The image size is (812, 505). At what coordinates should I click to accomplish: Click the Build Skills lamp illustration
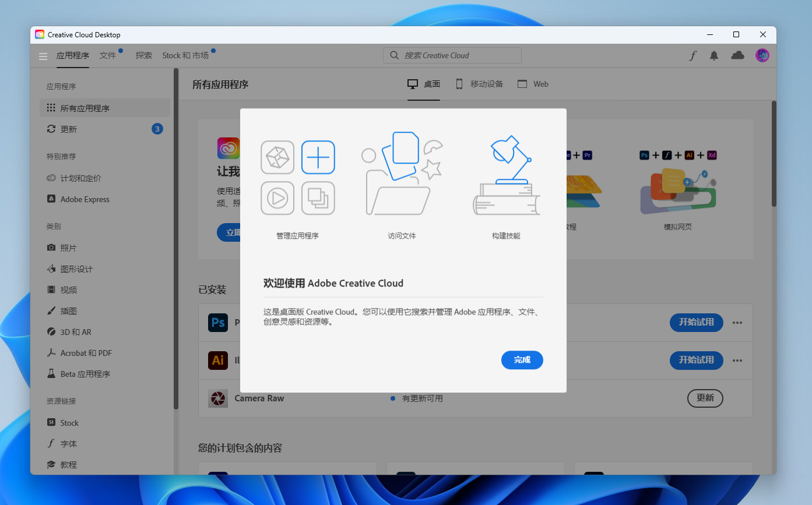click(x=506, y=175)
